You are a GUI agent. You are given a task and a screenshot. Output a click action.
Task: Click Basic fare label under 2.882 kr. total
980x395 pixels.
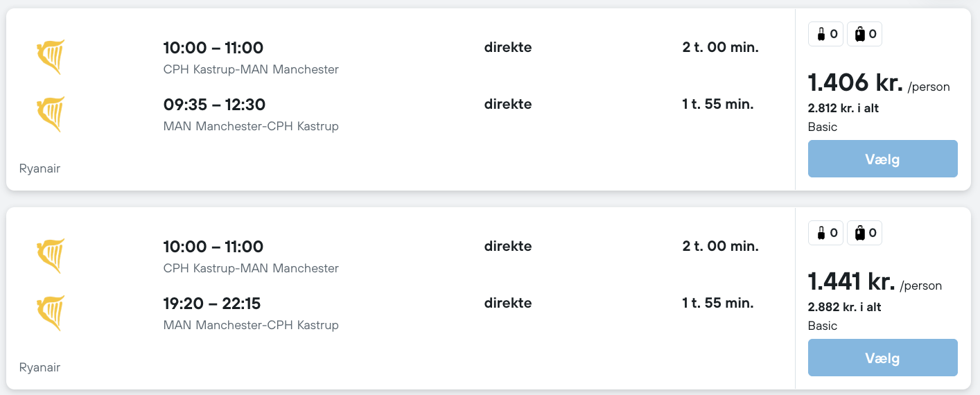click(822, 326)
